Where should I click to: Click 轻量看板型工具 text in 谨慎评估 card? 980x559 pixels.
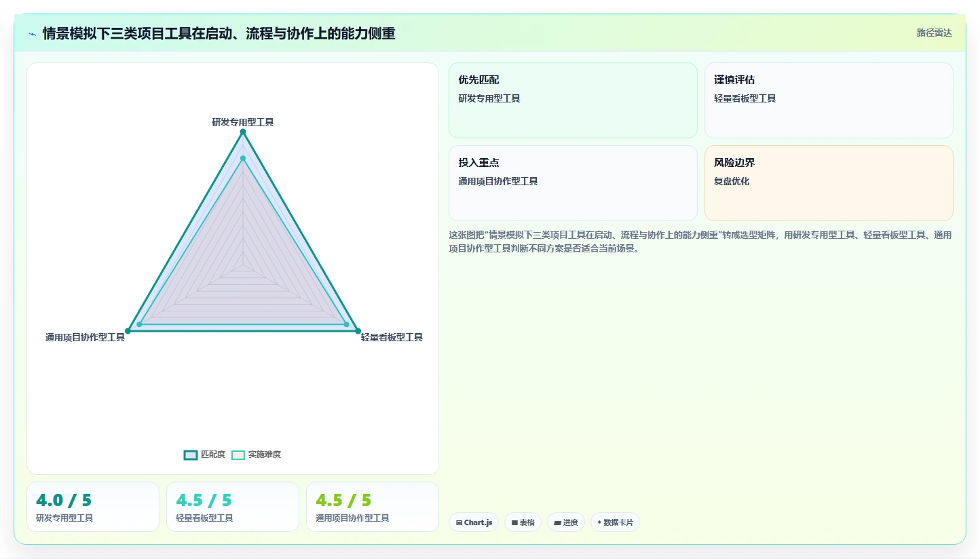pos(745,98)
